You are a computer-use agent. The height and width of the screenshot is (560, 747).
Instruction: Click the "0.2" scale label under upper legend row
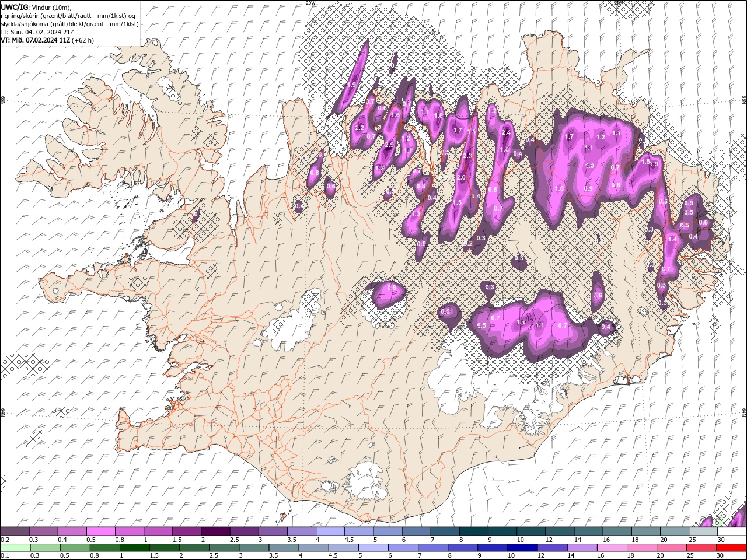coord(5,540)
